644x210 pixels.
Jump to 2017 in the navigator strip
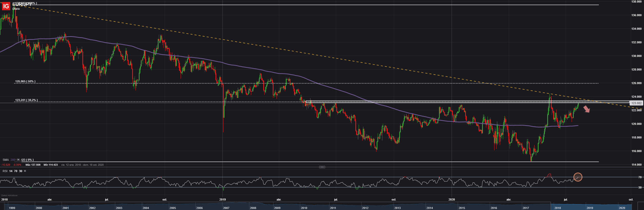coord(526,208)
